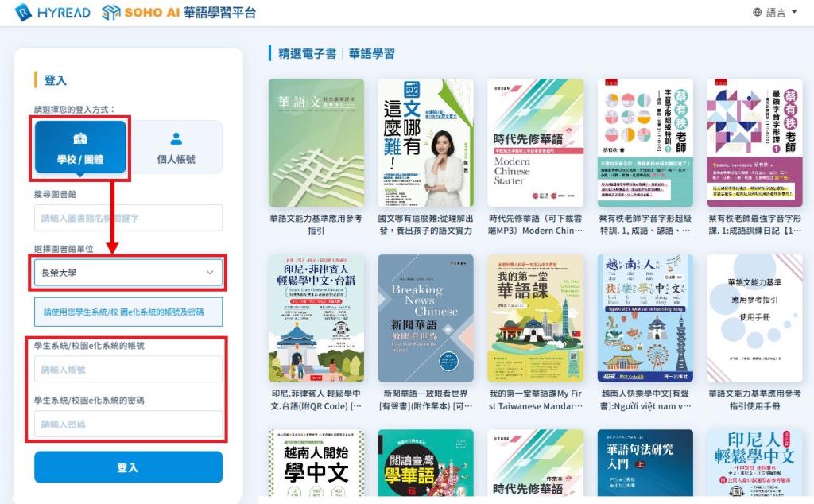The width and height of the screenshot is (814, 504).
Task: Open book cover 華語文能力基準應用參考指引
Action: point(316,143)
